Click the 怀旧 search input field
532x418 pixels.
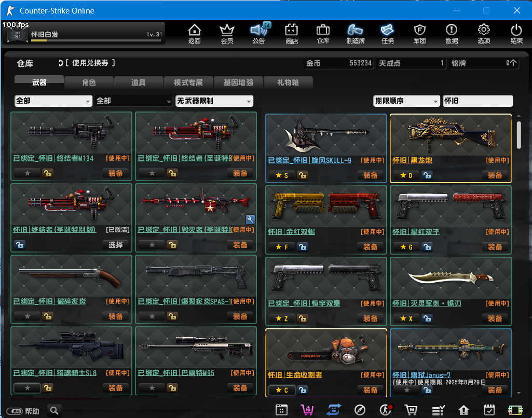point(478,101)
